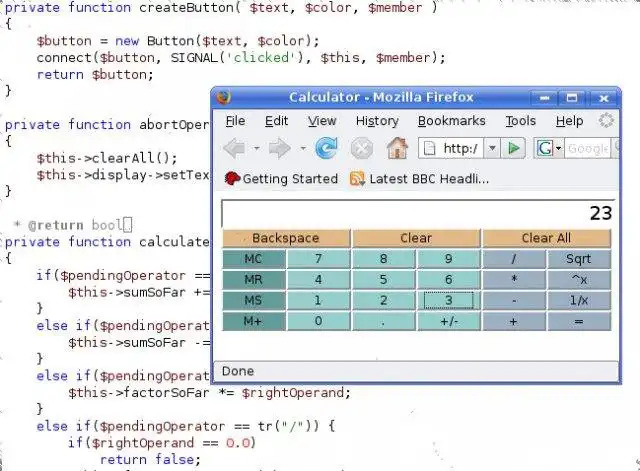Click the focused 3 digit button
The image size is (640, 471).
[x=449, y=301]
